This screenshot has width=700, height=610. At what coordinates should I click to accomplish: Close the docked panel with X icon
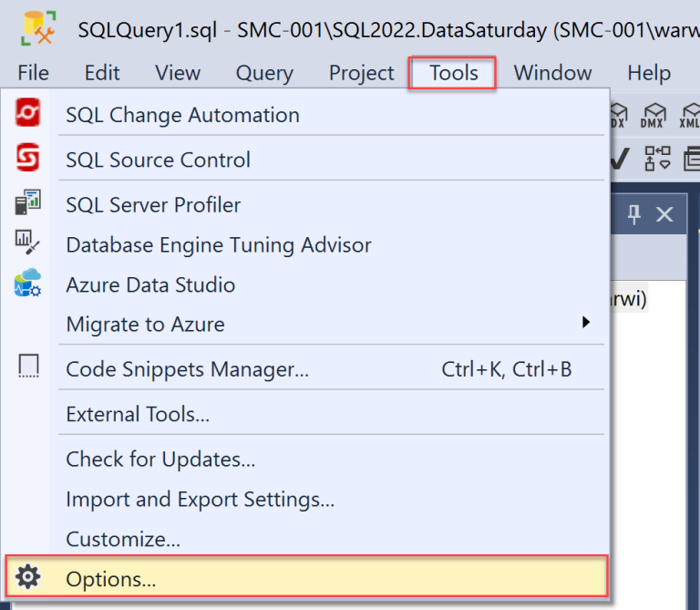point(664,214)
